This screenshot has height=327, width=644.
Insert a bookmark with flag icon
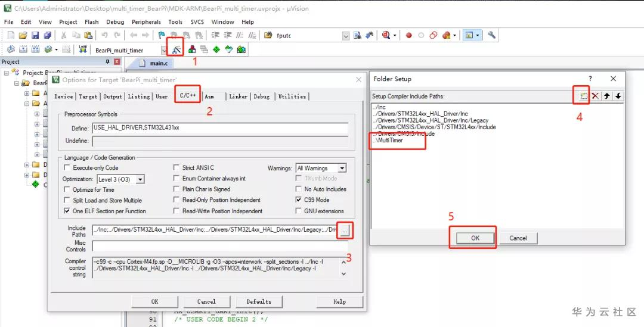162,36
